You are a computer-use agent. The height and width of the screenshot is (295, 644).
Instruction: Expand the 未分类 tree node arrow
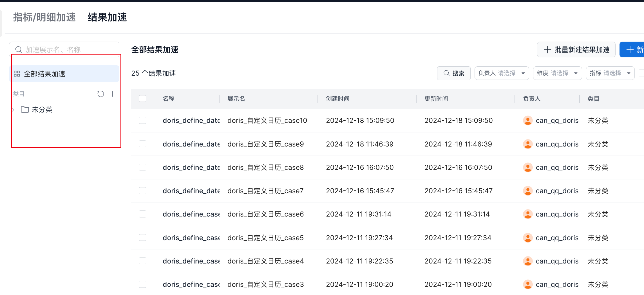[13, 109]
